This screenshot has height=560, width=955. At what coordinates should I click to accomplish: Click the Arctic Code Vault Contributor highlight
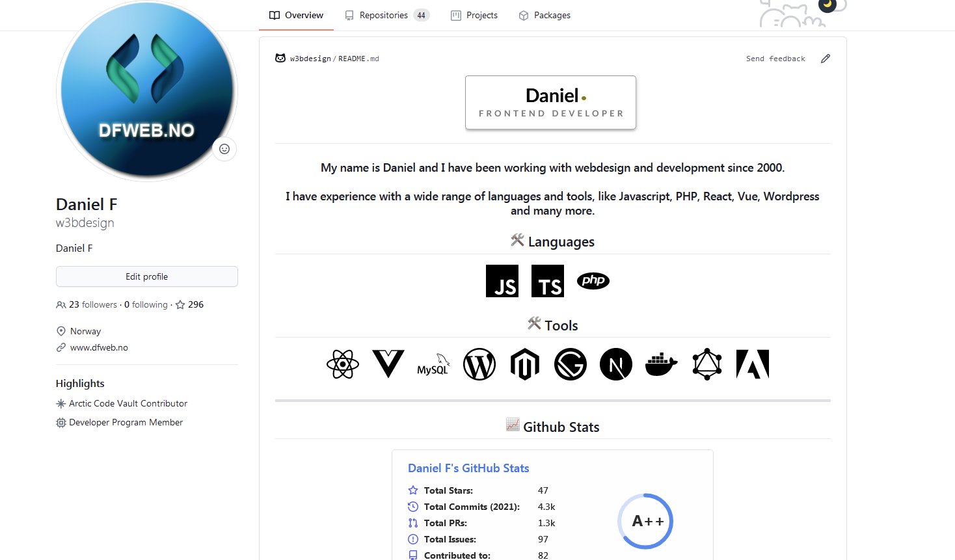tap(128, 403)
